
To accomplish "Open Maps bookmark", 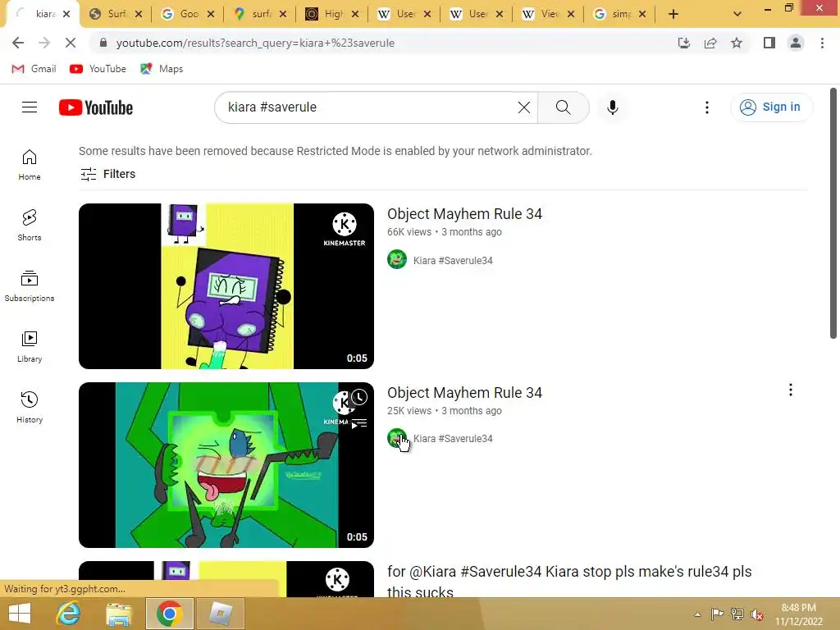I will [162, 69].
